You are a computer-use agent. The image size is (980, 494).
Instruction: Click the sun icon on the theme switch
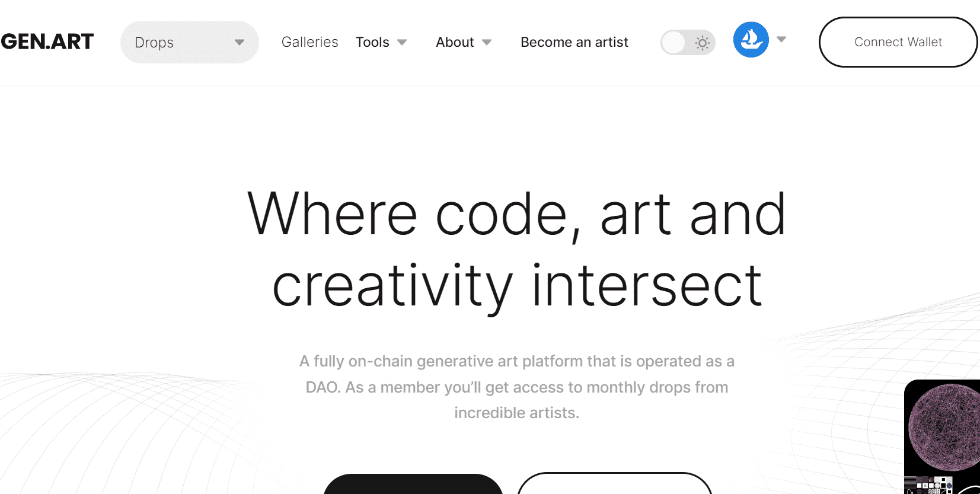[x=702, y=42]
